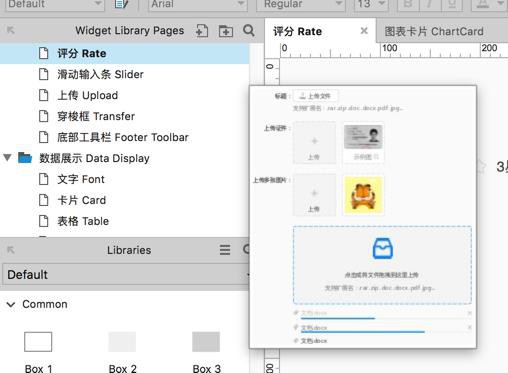Image resolution: width=508 pixels, height=373 pixels.
Task: Open the Libraries hamburger menu
Action: [225, 250]
